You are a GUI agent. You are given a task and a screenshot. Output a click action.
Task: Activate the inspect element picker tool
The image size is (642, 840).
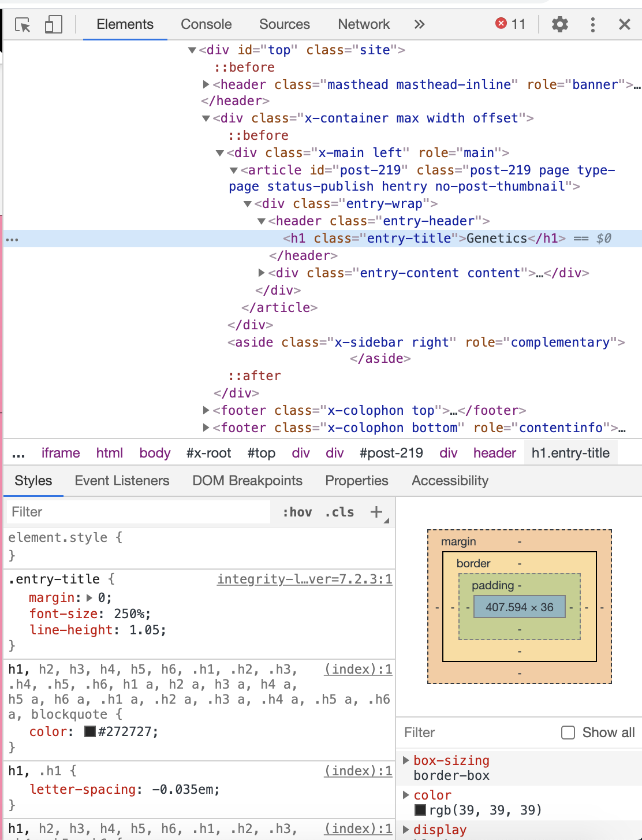[23, 25]
